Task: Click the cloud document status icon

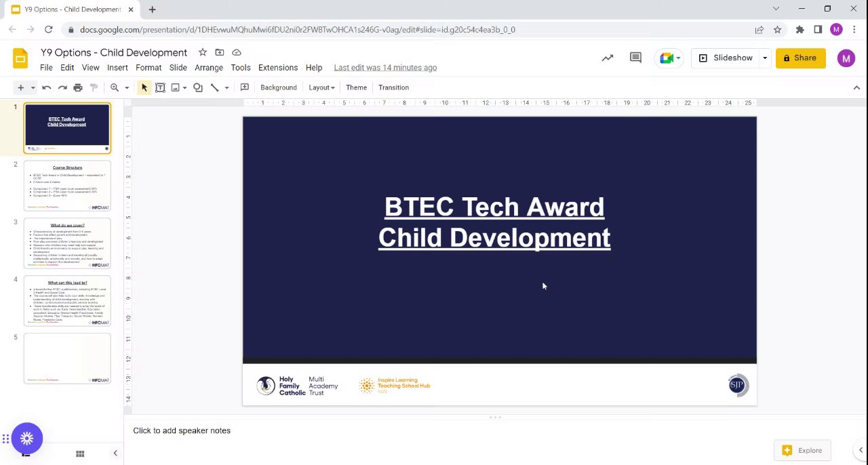Action: coord(237,52)
